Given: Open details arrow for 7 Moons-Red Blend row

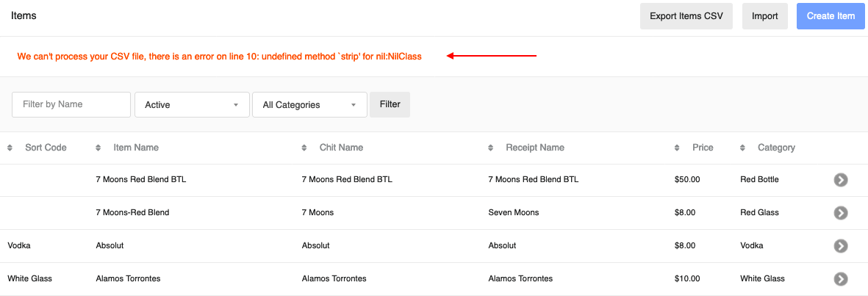Looking at the screenshot, I should [x=840, y=212].
